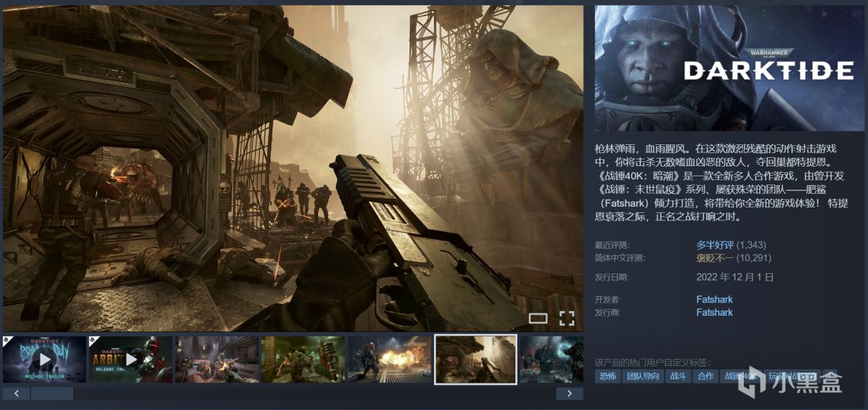Click the 恐怖 tag
This screenshot has width=868, height=410.
(x=608, y=376)
